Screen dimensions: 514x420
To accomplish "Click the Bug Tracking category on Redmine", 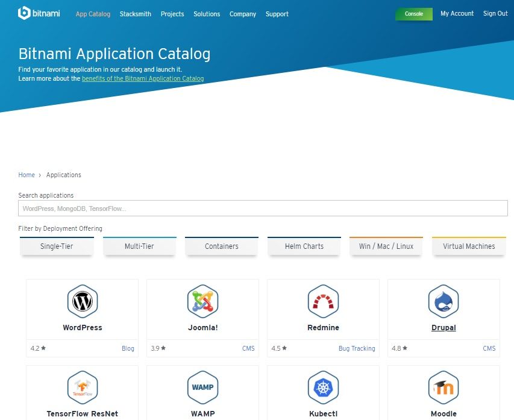I will pyautogui.click(x=357, y=348).
